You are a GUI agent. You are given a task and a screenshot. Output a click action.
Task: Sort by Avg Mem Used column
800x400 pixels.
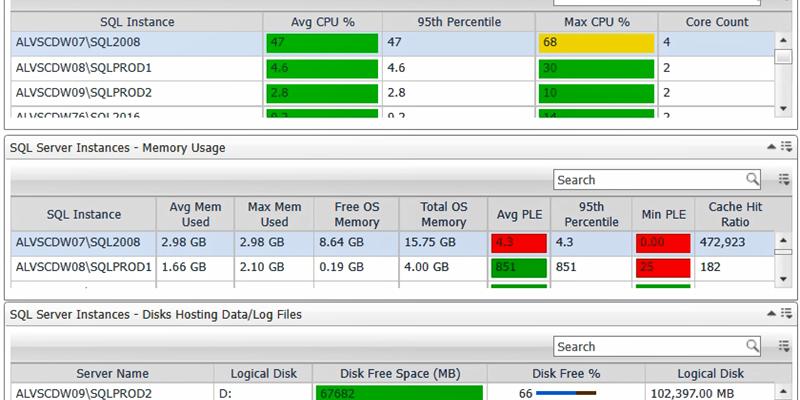195,214
